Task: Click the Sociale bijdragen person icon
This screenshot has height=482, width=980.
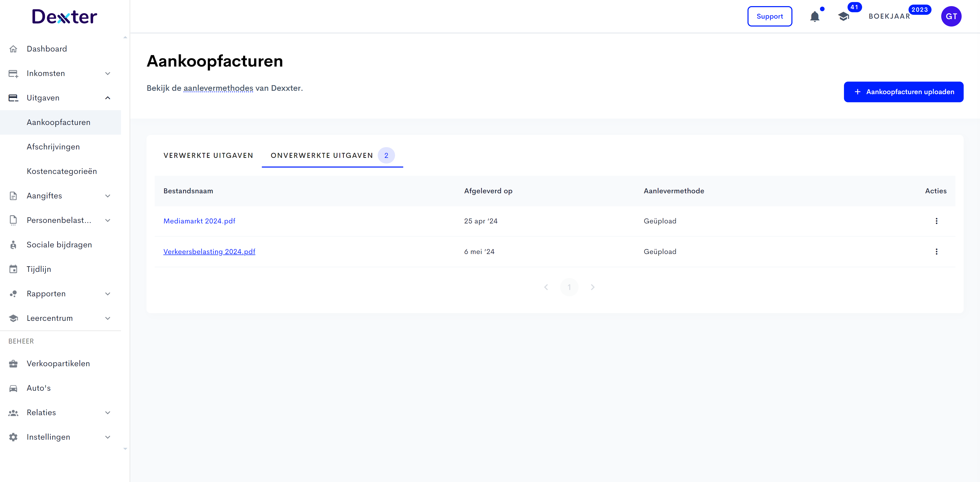Action: click(13, 245)
